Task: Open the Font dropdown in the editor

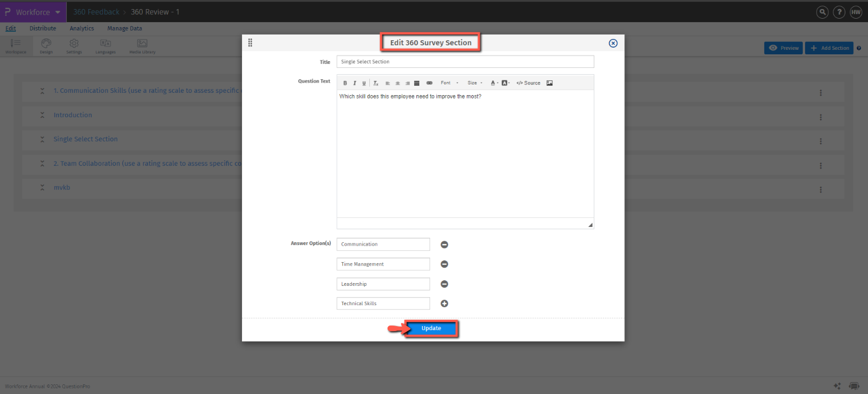Action: 446,83
